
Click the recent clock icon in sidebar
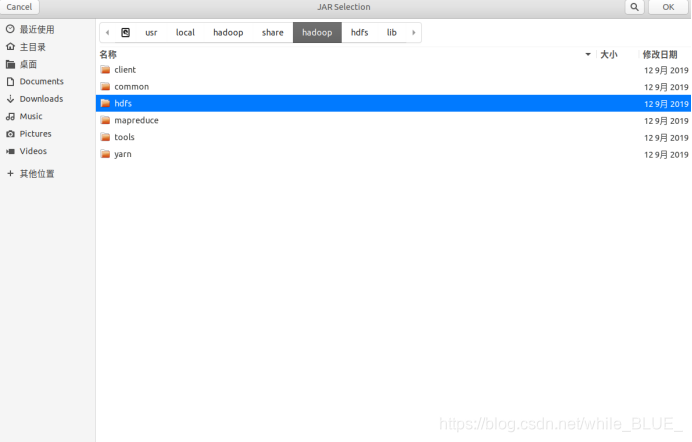click(10, 29)
